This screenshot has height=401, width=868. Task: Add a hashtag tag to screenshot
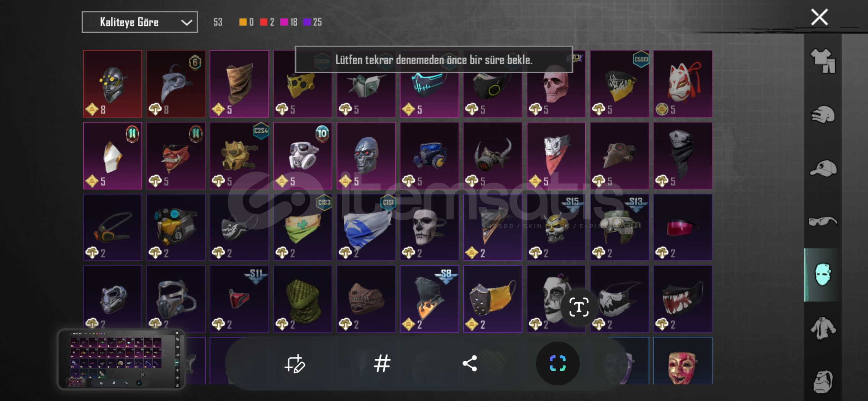pyautogui.click(x=382, y=363)
